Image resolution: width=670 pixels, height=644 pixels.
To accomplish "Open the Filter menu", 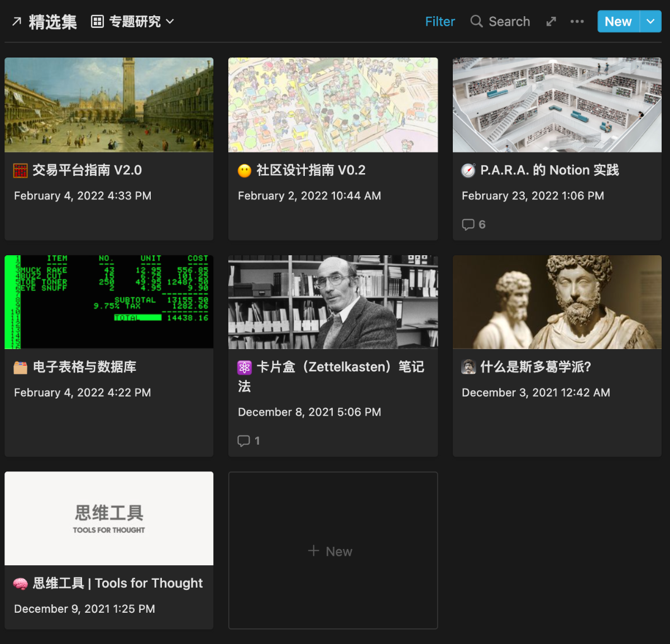I will [x=440, y=22].
